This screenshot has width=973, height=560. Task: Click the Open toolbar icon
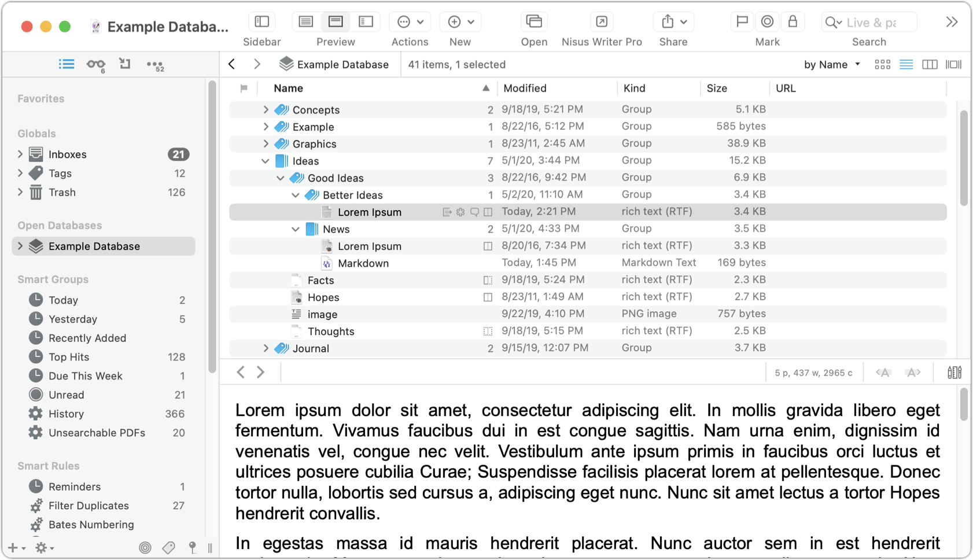click(533, 22)
